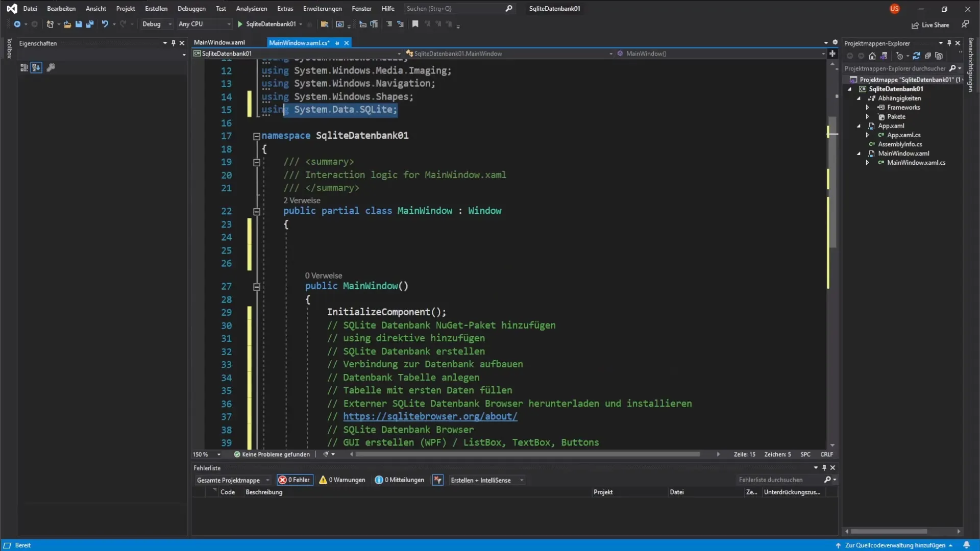Open the Any CPU platform dropdown
980x551 pixels.
coord(204,24)
